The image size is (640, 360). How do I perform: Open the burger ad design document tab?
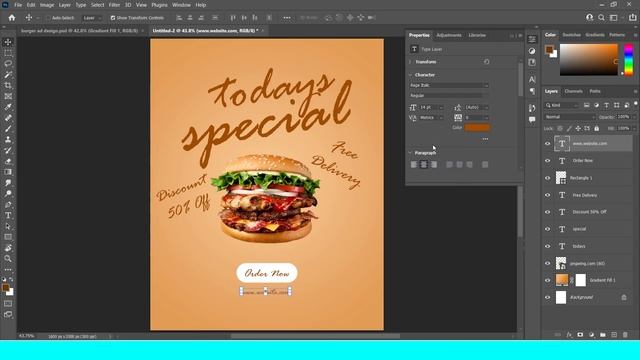(79, 31)
